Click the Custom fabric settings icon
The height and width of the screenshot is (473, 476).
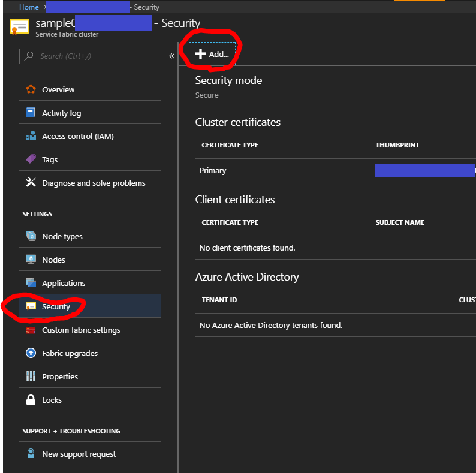point(31,330)
